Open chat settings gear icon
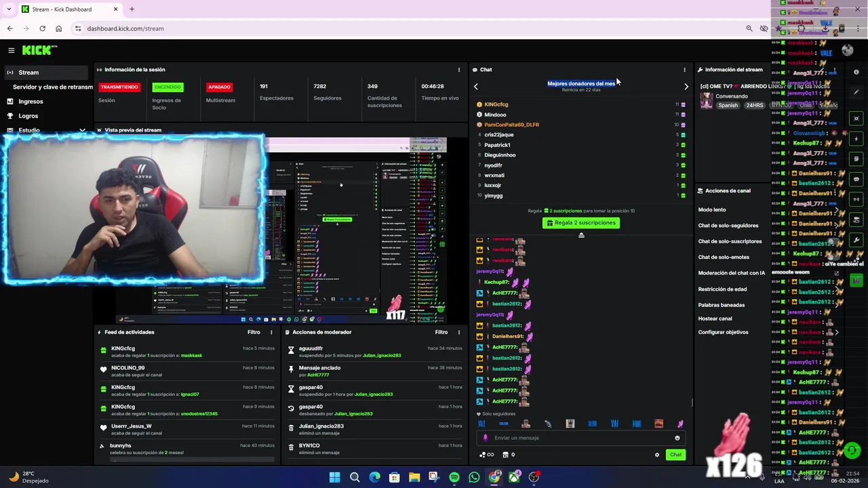Screen dimensions: 868x488 tap(656, 455)
